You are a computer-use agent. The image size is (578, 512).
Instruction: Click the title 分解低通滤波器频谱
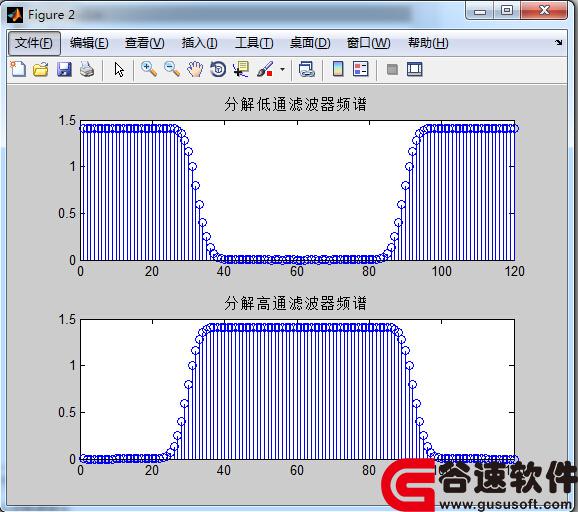pyautogui.click(x=295, y=104)
